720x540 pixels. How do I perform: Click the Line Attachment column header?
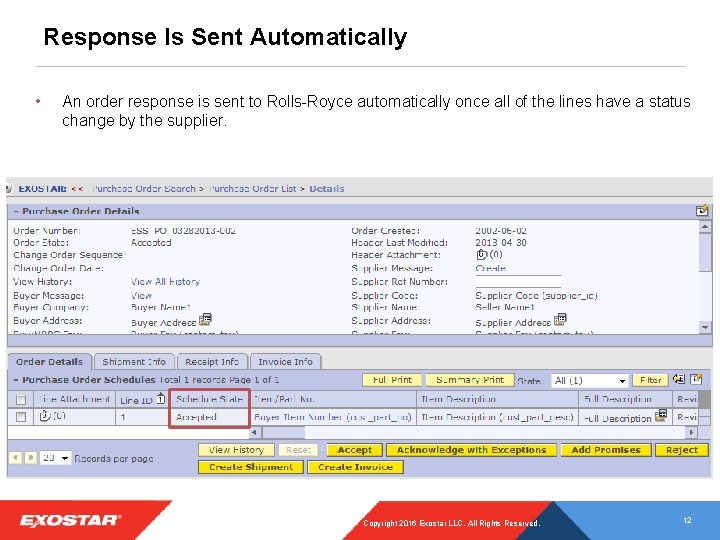74,399
